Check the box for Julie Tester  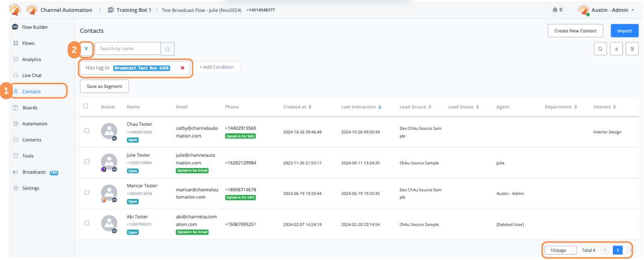click(87, 162)
